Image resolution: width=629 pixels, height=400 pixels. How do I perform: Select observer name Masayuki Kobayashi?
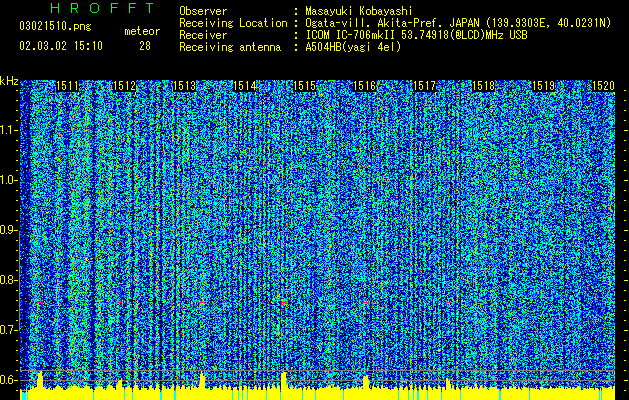tap(359, 11)
